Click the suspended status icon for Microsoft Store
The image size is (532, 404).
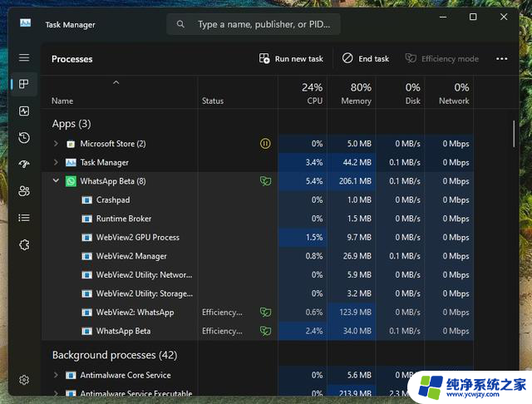(x=265, y=144)
